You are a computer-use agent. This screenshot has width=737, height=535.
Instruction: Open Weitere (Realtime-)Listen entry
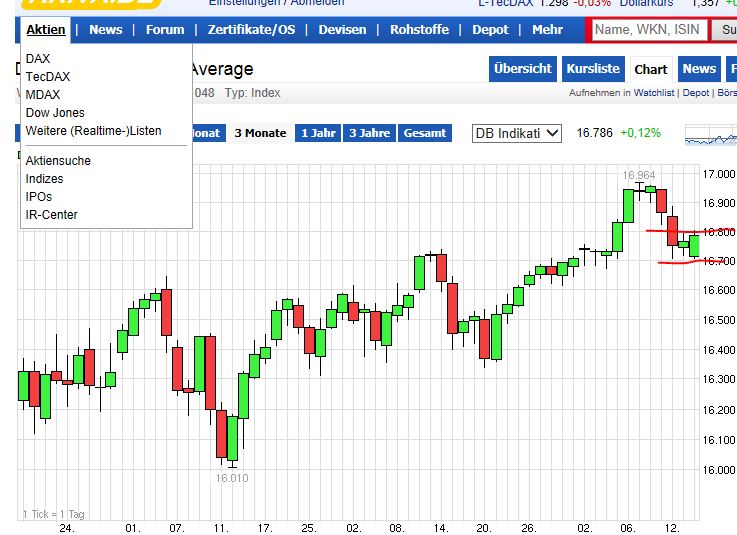(93, 131)
